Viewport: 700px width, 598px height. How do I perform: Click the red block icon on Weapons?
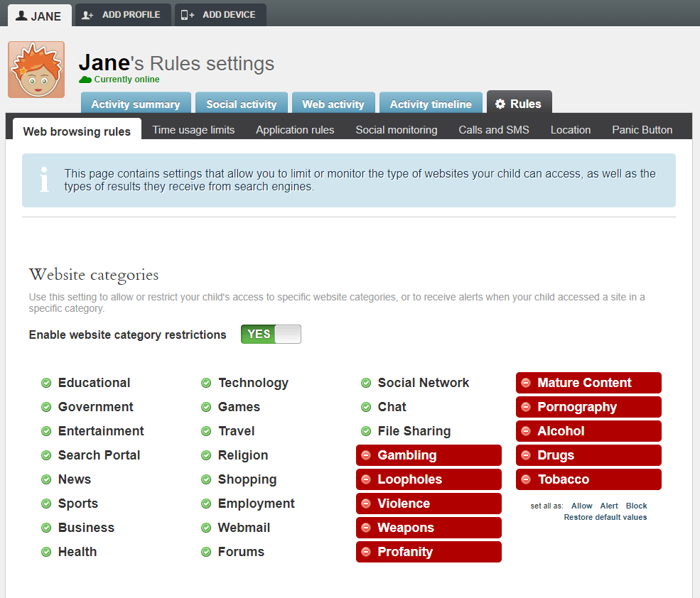coord(366,528)
